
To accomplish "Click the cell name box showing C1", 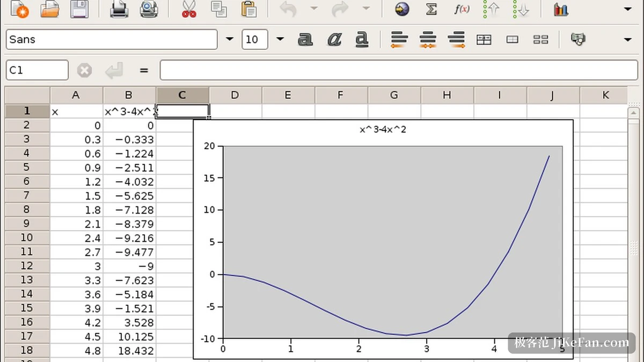I will point(37,70).
